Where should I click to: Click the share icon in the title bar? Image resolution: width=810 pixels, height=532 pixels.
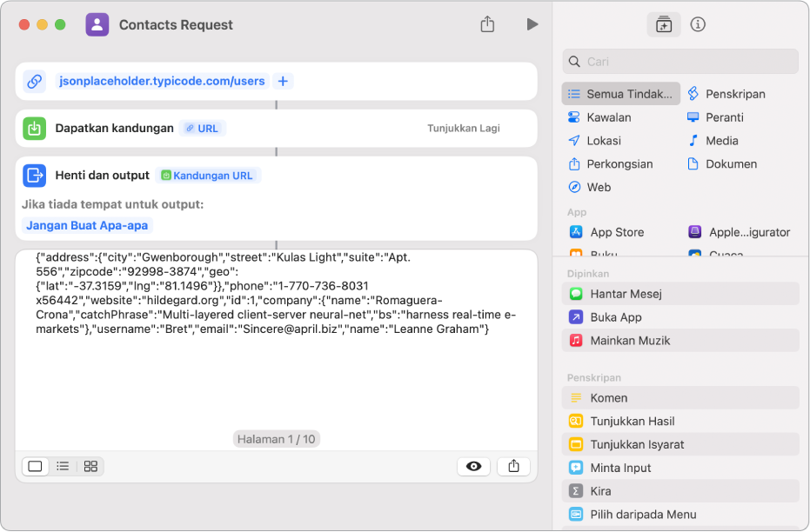click(x=487, y=24)
